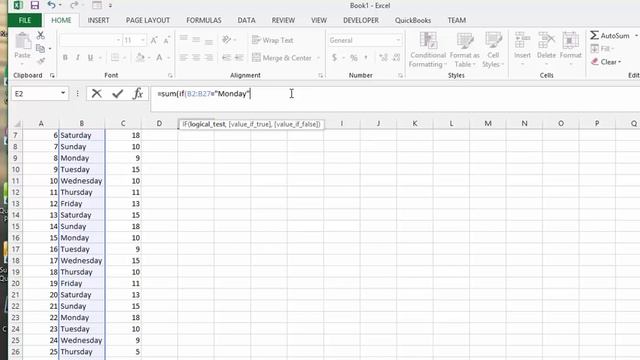Click the Insert Function fx button
This screenshot has width=640, height=360.
click(138, 93)
